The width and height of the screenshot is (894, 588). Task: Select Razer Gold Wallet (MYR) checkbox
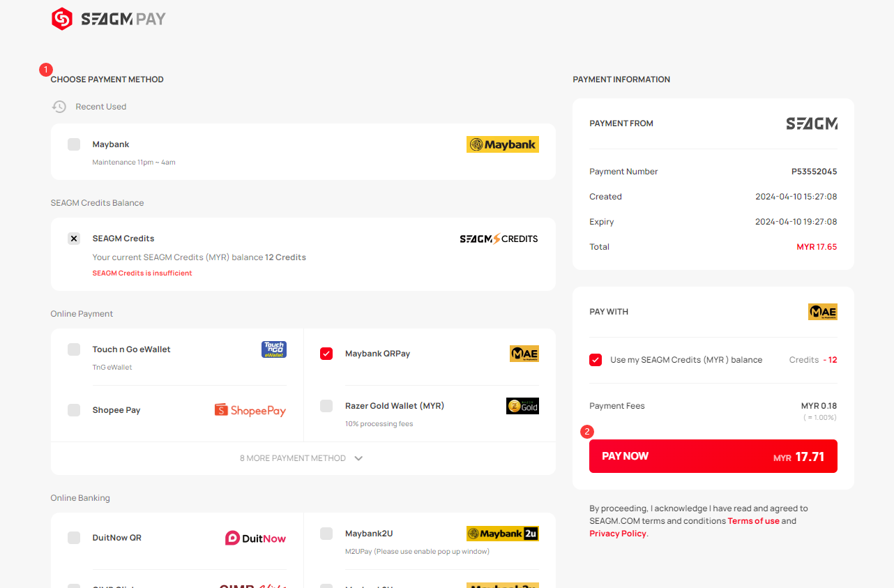click(326, 406)
